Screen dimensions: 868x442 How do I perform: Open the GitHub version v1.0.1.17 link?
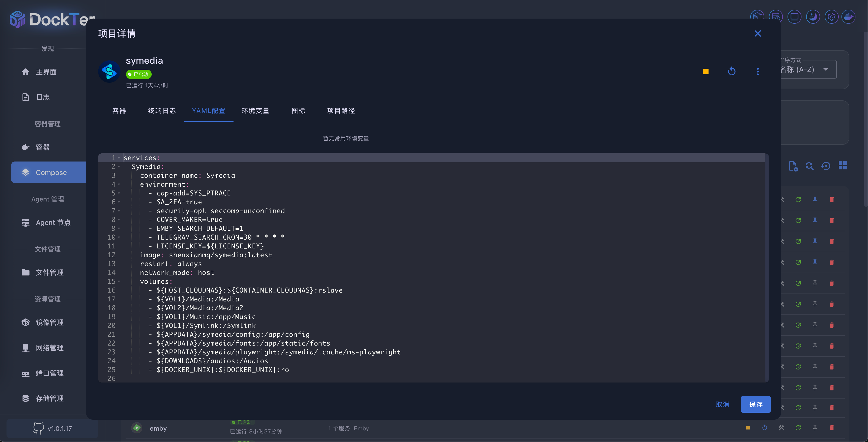click(x=52, y=428)
